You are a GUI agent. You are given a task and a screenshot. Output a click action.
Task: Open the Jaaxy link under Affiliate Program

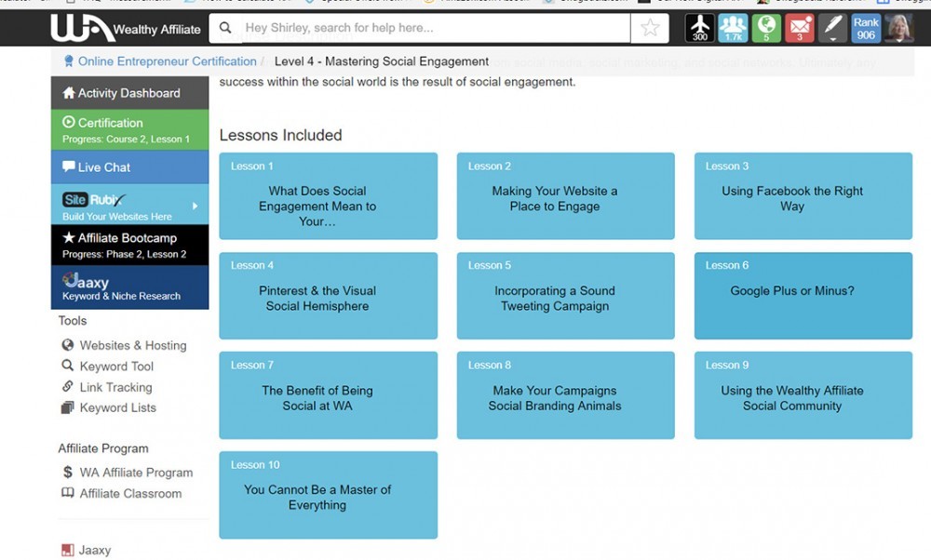tap(95, 550)
